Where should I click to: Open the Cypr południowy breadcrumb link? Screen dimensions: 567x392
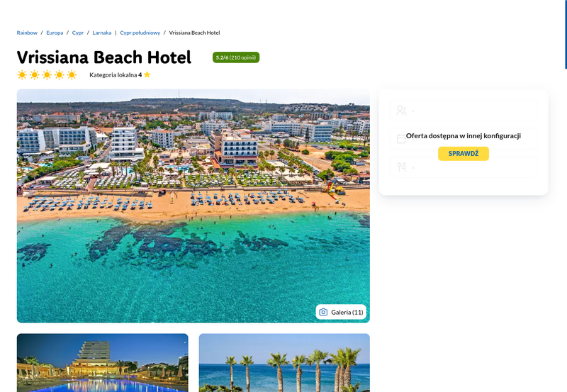(x=140, y=33)
